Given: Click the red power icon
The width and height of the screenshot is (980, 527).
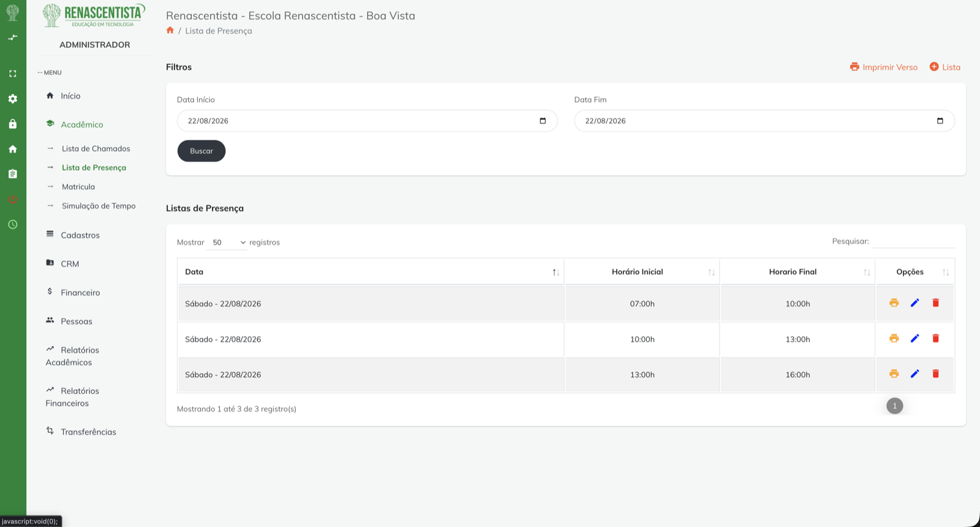Looking at the screenshot, I should click(x=13, y=200).
